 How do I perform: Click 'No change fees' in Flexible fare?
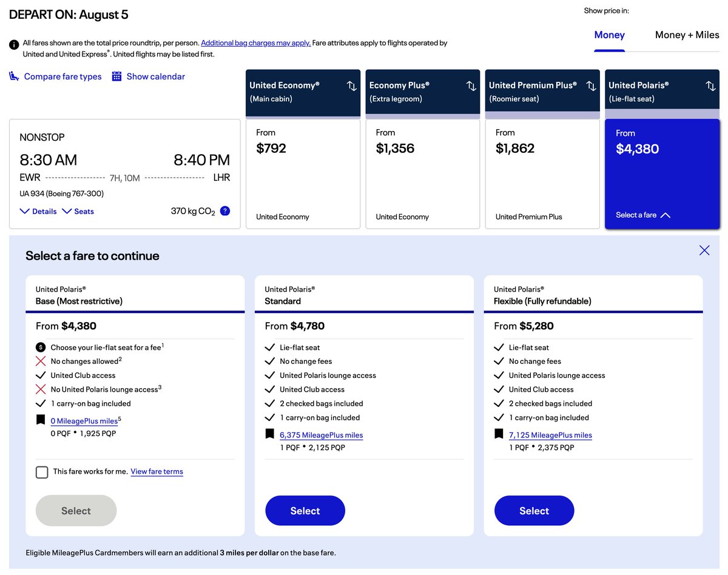tap(535, 361)
